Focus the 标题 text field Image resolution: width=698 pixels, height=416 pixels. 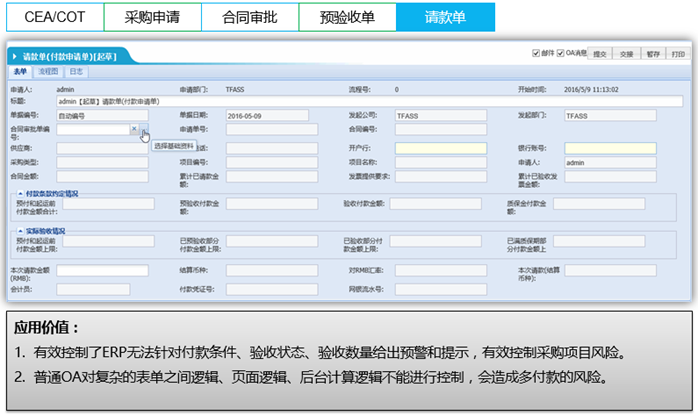pos(369,101)
